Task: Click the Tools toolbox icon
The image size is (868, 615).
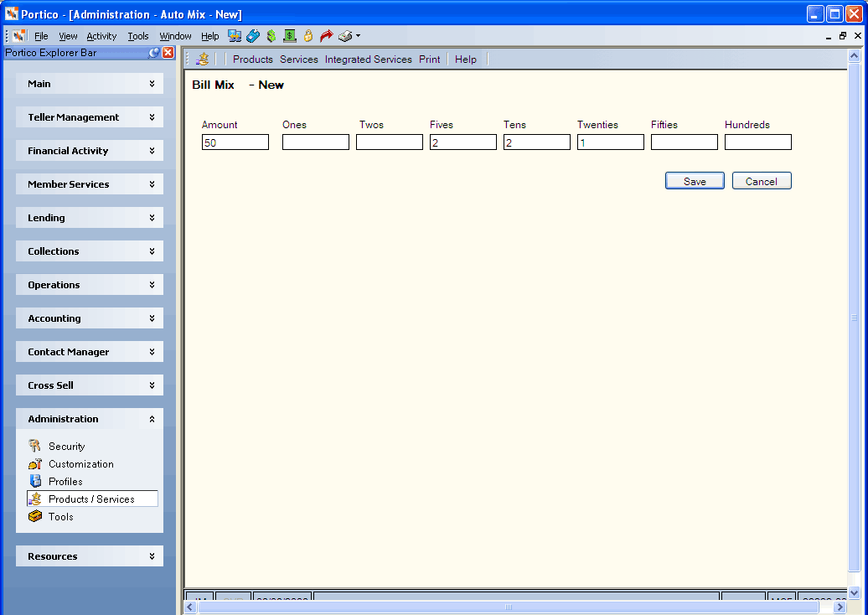Action: pyautogui.click(x=35, y=516)
